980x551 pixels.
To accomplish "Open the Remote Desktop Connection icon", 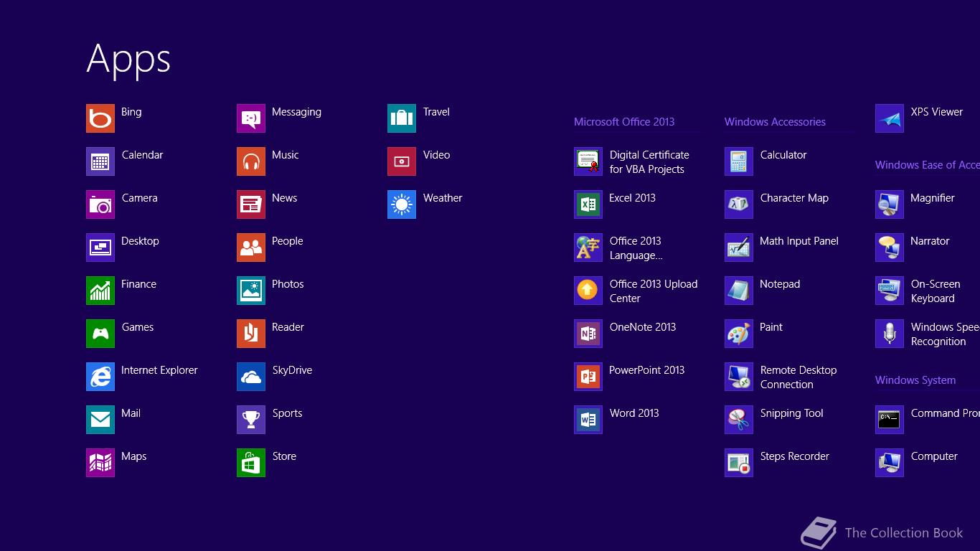I will click(x=739, y=377).
